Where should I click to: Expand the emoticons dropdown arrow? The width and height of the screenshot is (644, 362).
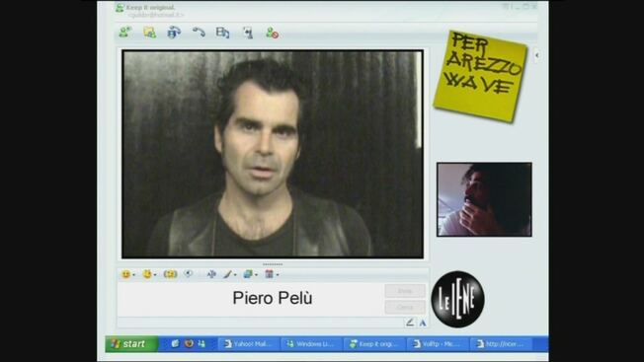coord(134,275)
